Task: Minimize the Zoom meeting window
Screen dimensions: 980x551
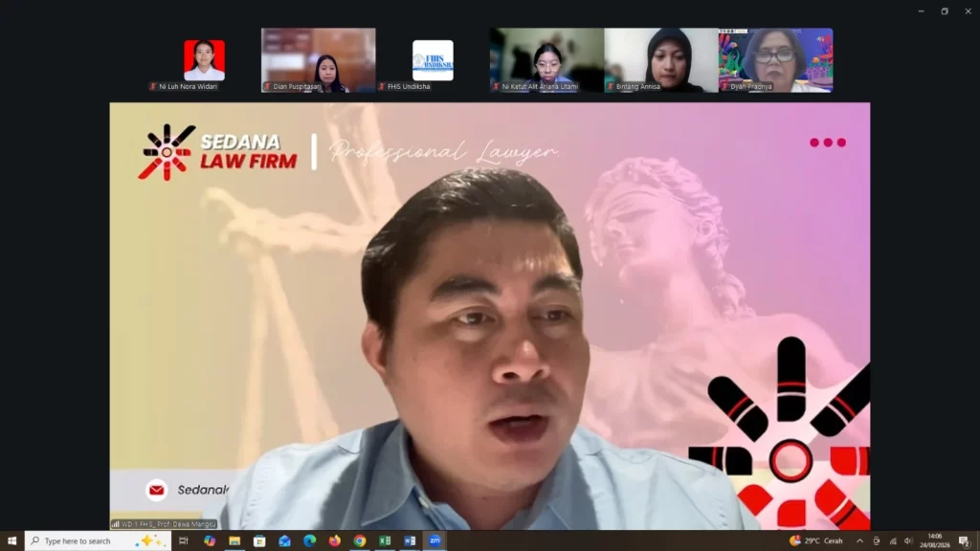Action: [922, 11]
